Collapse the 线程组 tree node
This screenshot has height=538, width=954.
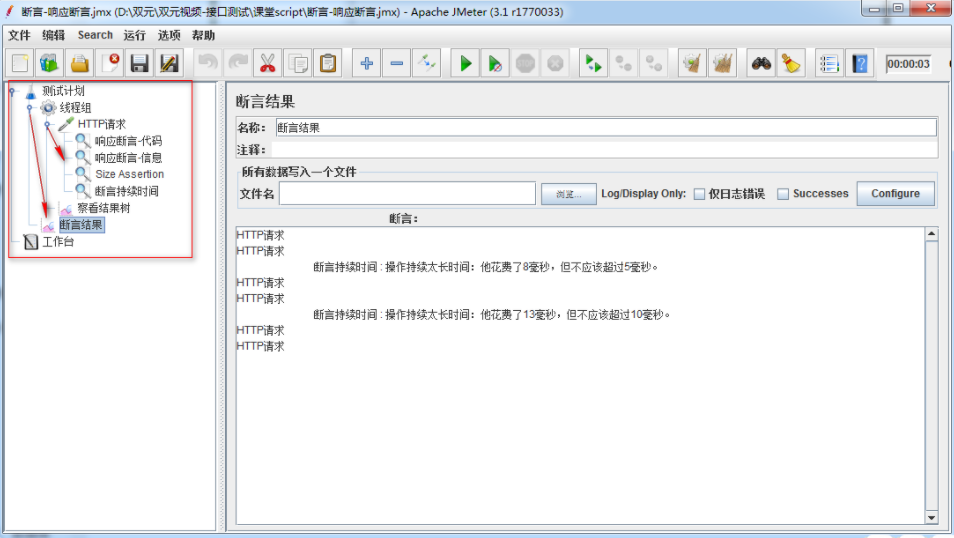tap(29, 108)
